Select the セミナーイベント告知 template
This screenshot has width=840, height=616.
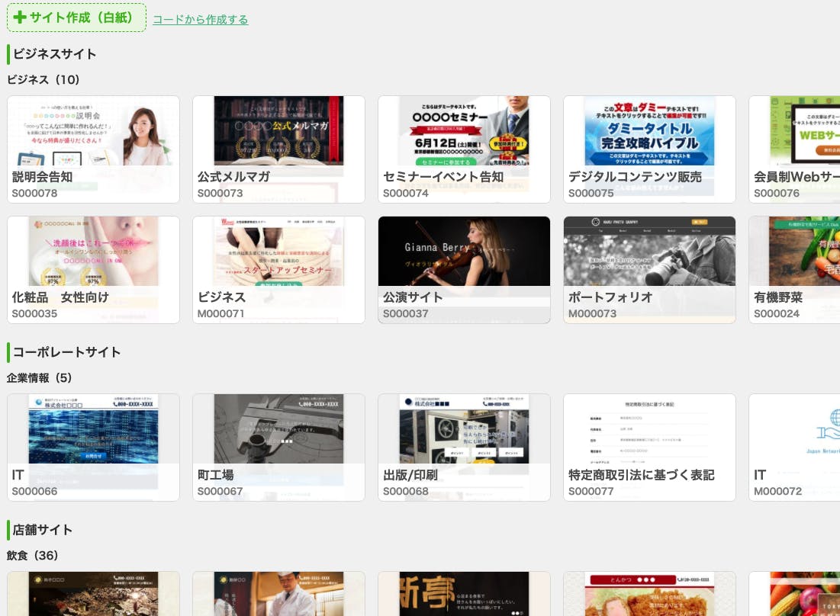coord(464,149)
